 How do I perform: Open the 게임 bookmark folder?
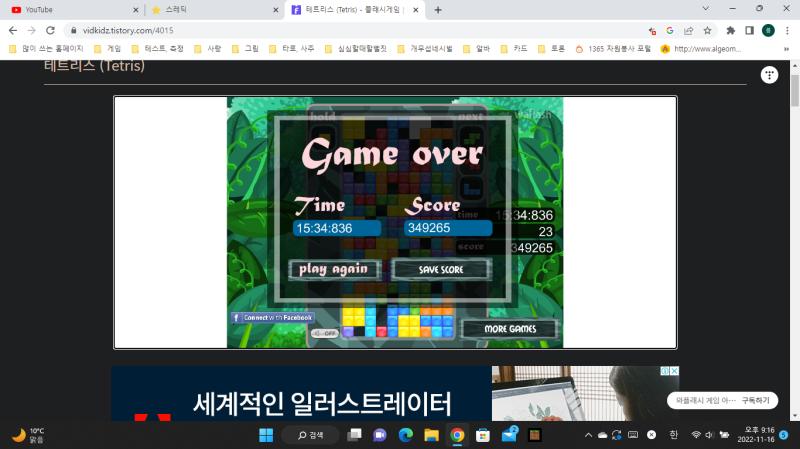108,49
